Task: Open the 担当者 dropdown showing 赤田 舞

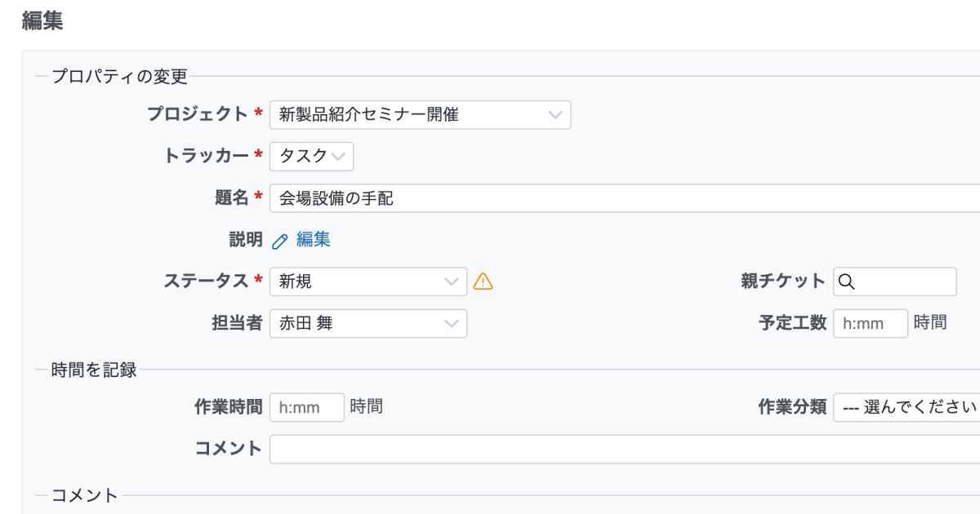Action: click(367, 324)
